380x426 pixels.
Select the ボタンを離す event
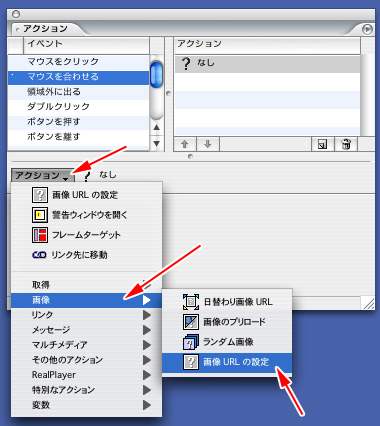pos(78,137)
